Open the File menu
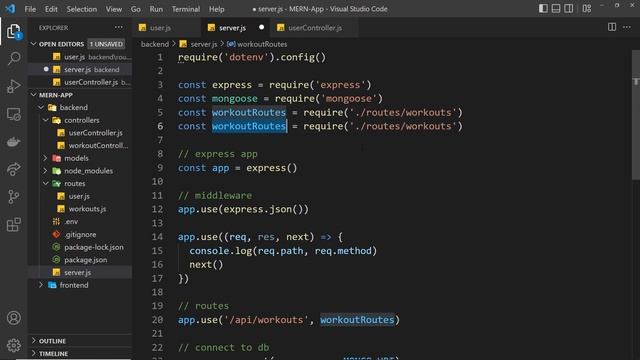Screen dimensions: 640x360 pyautogui.click(x=30, y=9)
